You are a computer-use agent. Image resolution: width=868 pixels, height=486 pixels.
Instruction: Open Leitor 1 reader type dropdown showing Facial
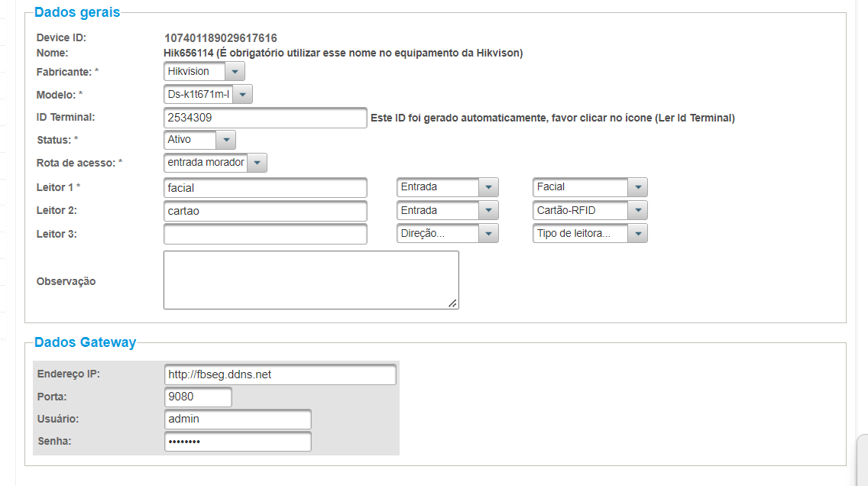tap(589, 187)
